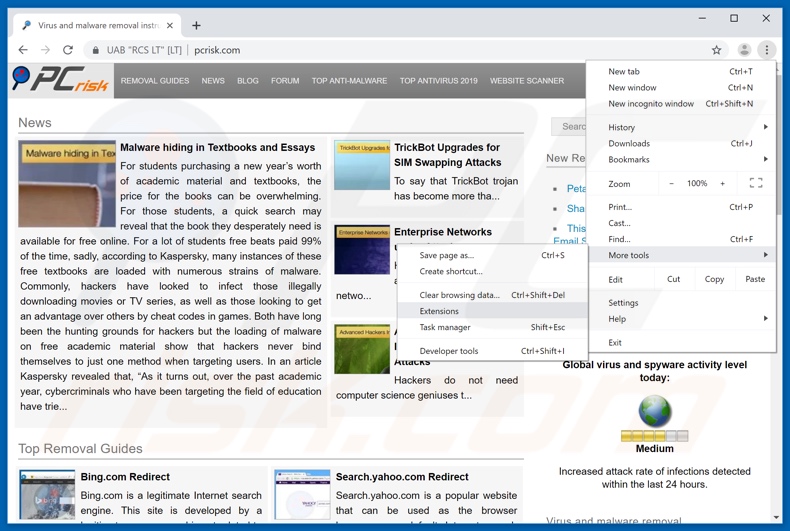Select Save page as... submenu item
Viewport: 790px width, 531px height.
(x=492, y=255)
